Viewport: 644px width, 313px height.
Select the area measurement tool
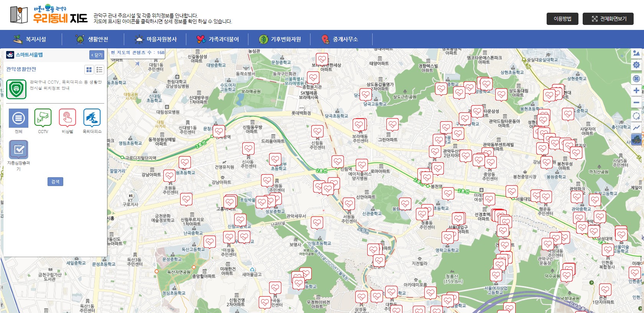[636, 116]
